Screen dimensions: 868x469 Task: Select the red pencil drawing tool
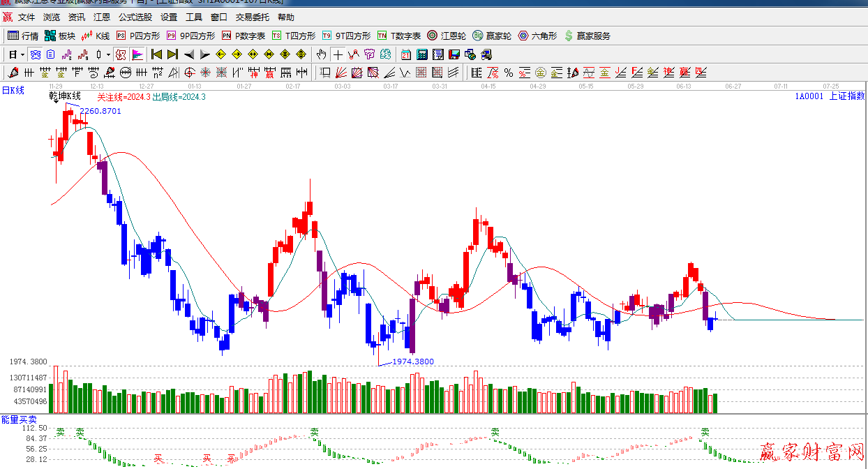tap(12, 73)
